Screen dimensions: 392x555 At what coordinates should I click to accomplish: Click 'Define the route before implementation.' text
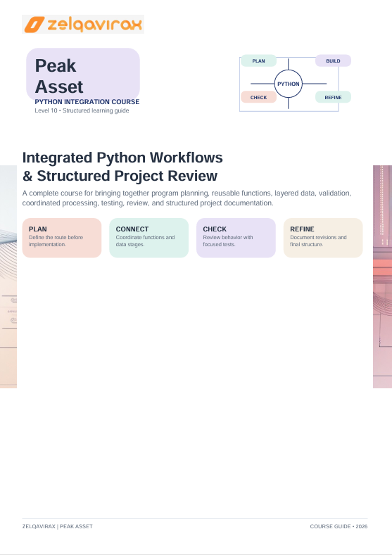click(56, 241)
